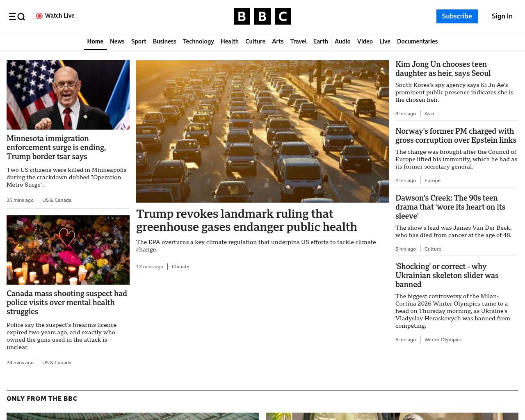Open the Video nav item
This screenshot has height=420, width=525.
[x=365, y=41]
